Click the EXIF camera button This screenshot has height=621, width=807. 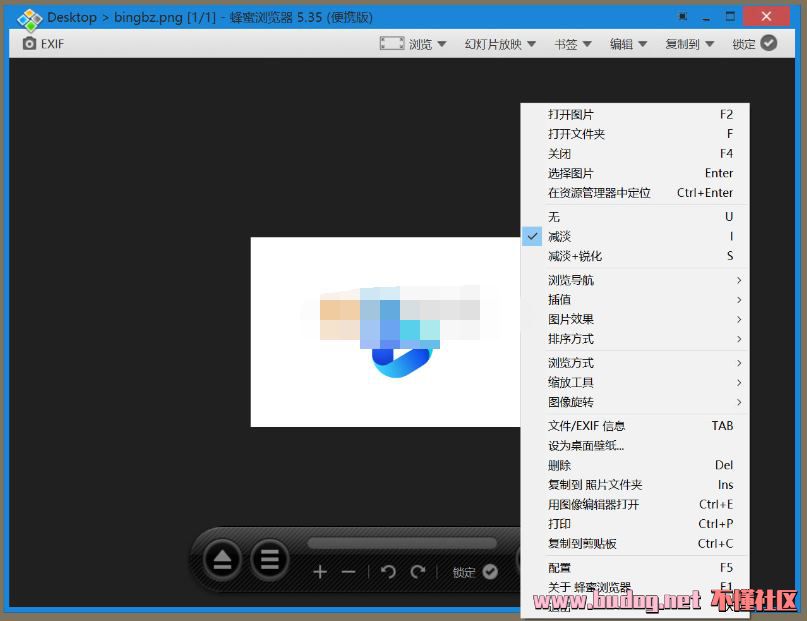point(43,44)
